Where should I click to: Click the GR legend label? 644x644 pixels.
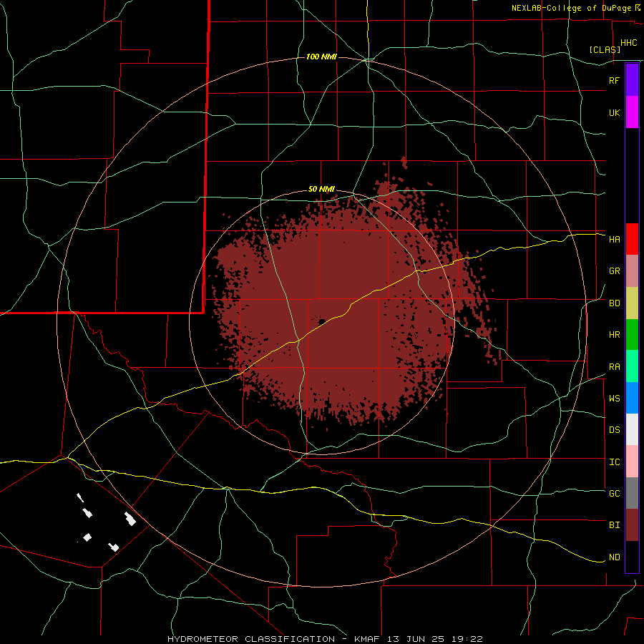tap(614, 271)
